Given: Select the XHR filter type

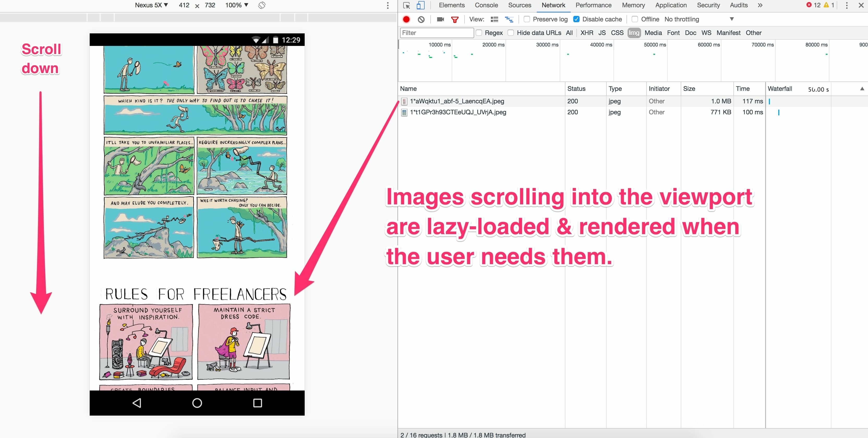Looking at the screenshot, I should pyautogui.click(x=587, y=33).
